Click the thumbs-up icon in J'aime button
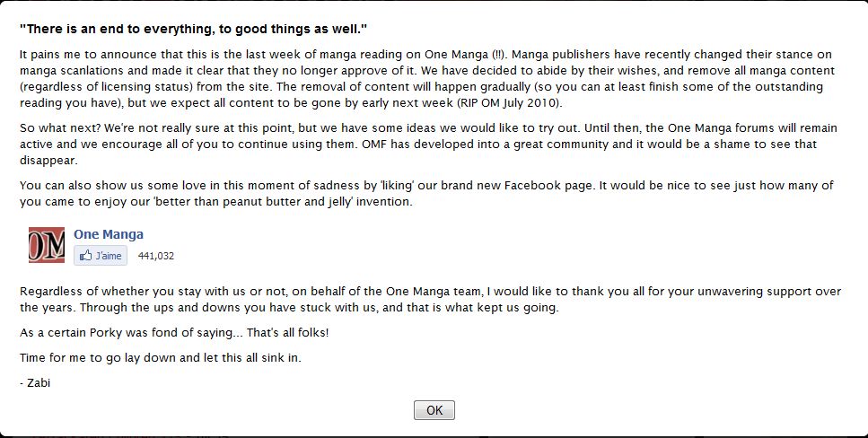Screen dimensions: 868x438 point(86,256)
